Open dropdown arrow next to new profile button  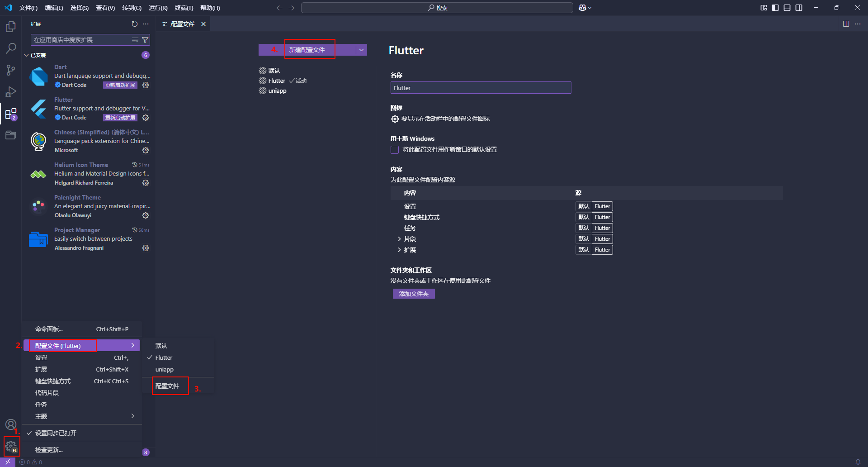point(361,50)
